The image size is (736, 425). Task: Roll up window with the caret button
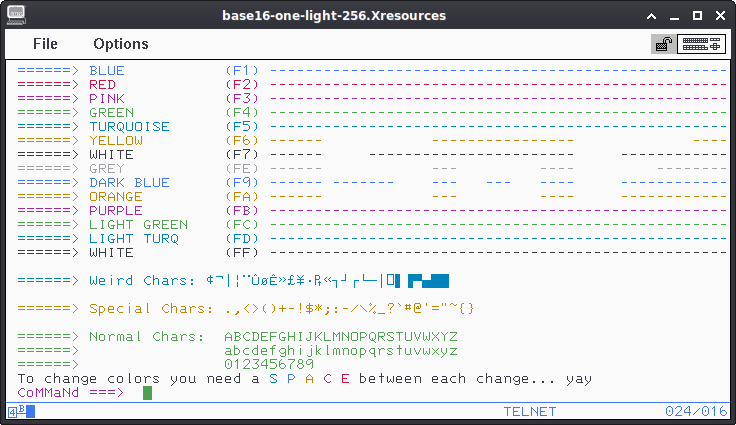click(x=651, y=16)
